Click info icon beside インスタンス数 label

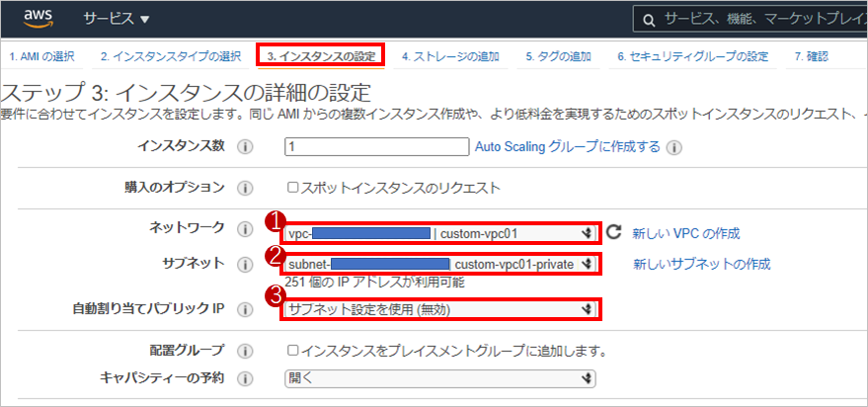245,147
